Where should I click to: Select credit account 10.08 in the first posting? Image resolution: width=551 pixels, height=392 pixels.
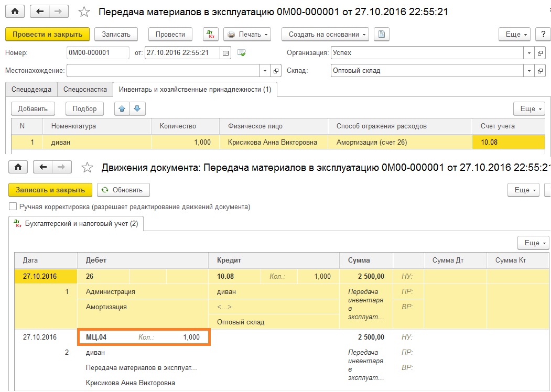[234, 276]
